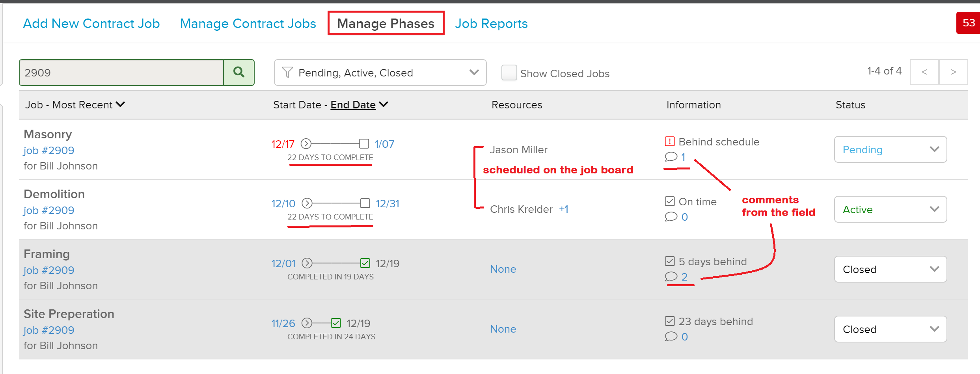Click the red warning icon beside Behind schedule
This screenshot has height=374, width=980.
[669, 141]
